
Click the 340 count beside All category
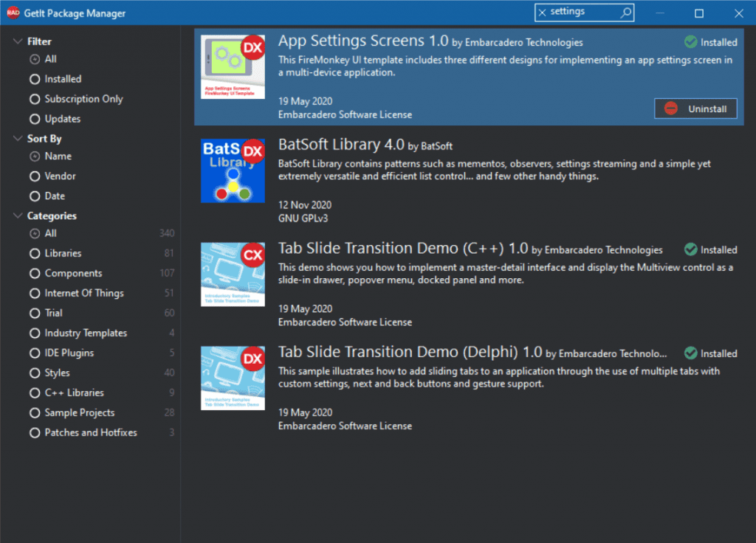pos(167,233)
